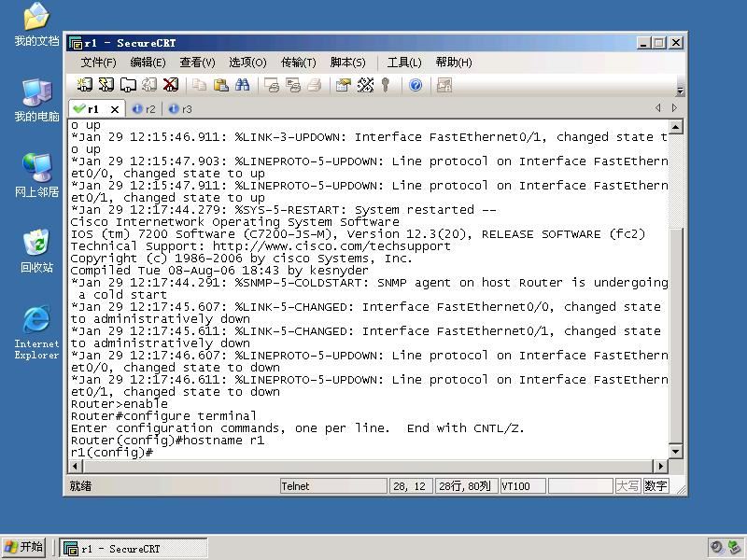Switch to the r2 session tab
This screenshot has height=560, width=747.
[145, 109]
